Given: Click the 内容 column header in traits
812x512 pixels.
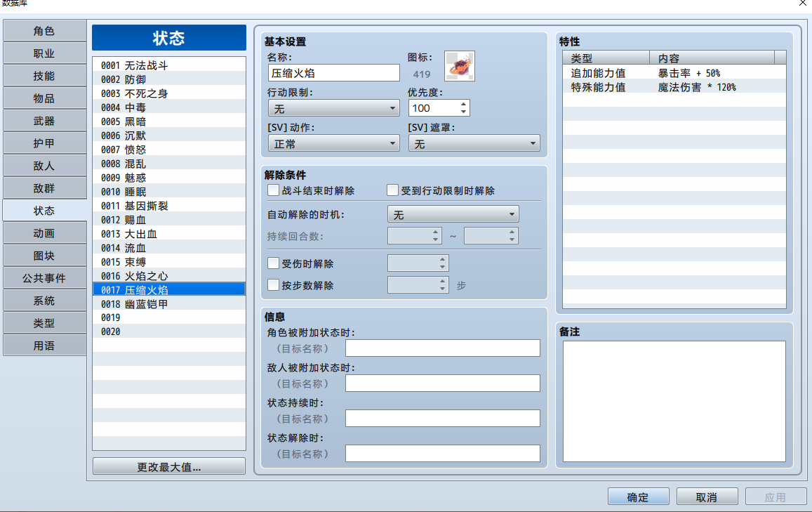Looking at the screenshot, I should (x=712, y=58).
